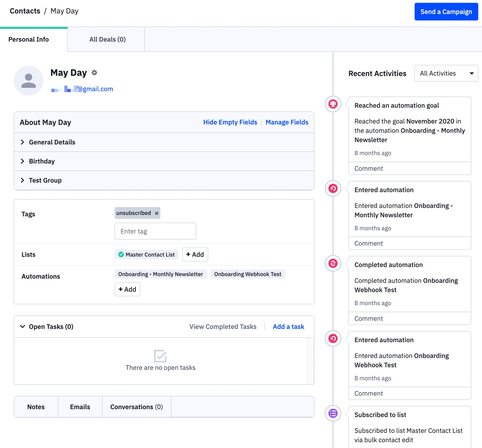Click the empty tasks checkmark icon
Image resolution: width=482 pixels, height=448 pixels.
tap(160, 356)
